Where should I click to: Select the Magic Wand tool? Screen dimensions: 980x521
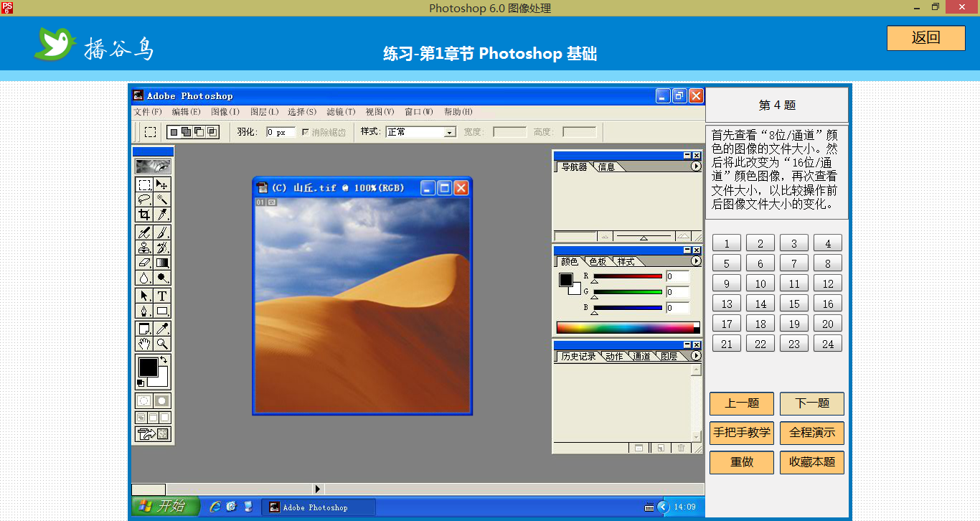(x=162, y=200)
